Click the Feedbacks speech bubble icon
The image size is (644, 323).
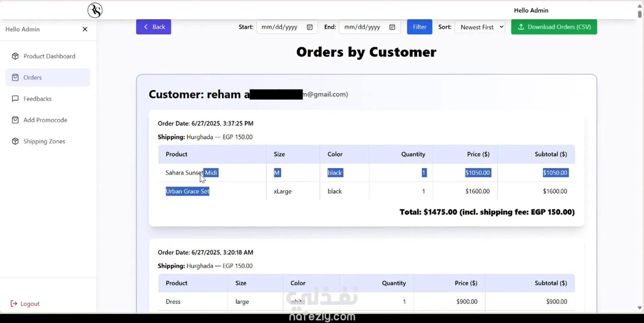coord(15,99)
